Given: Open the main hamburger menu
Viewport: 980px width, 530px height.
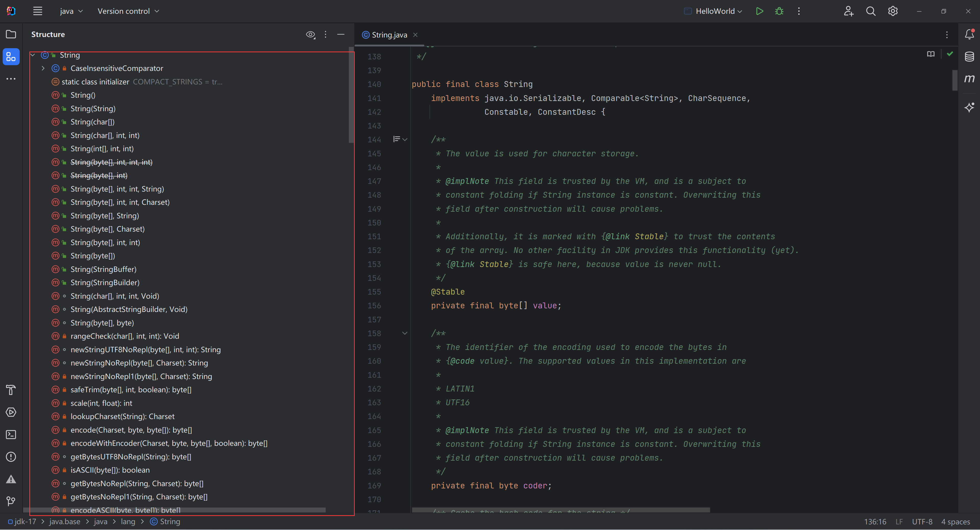Looking at the screenshot, I should click(37, 11).
